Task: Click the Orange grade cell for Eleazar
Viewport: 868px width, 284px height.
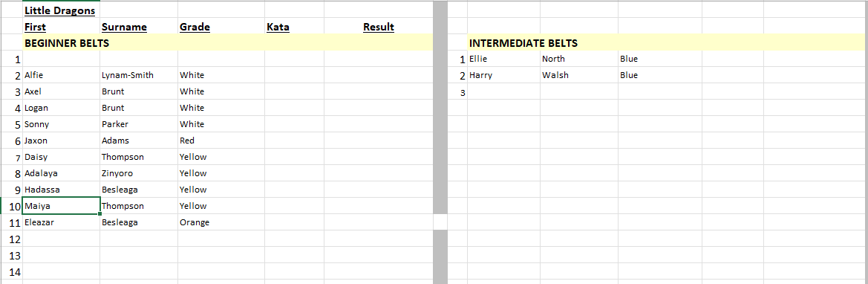Action: [221, 222]
